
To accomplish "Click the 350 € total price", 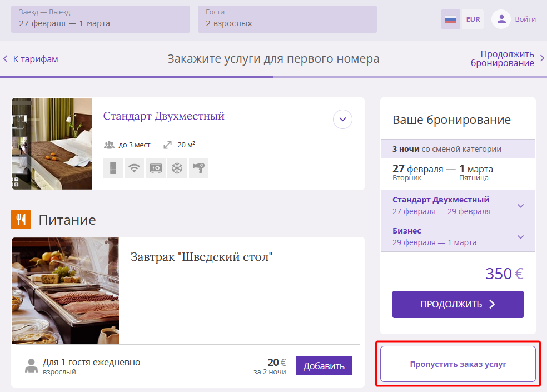I will point(504,274).
